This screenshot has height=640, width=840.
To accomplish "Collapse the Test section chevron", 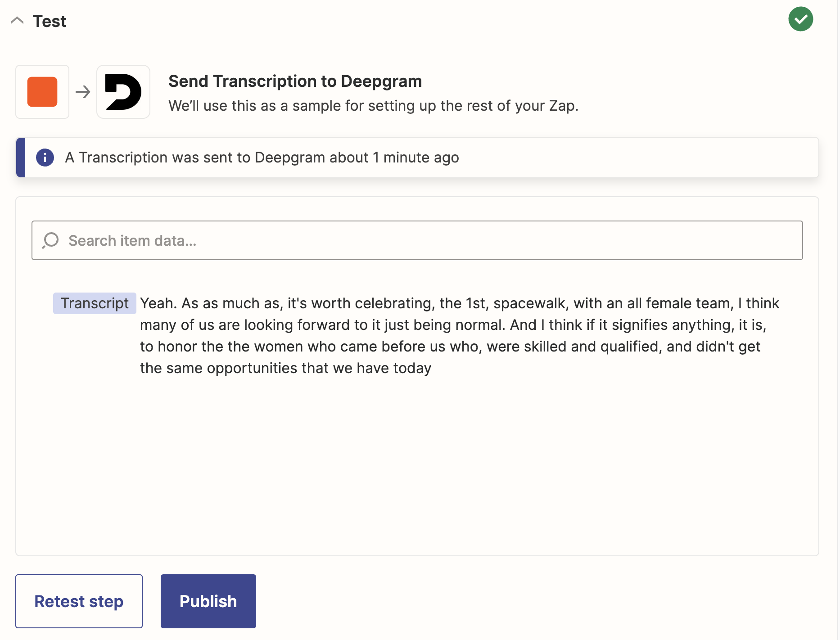I will point(17,21).
